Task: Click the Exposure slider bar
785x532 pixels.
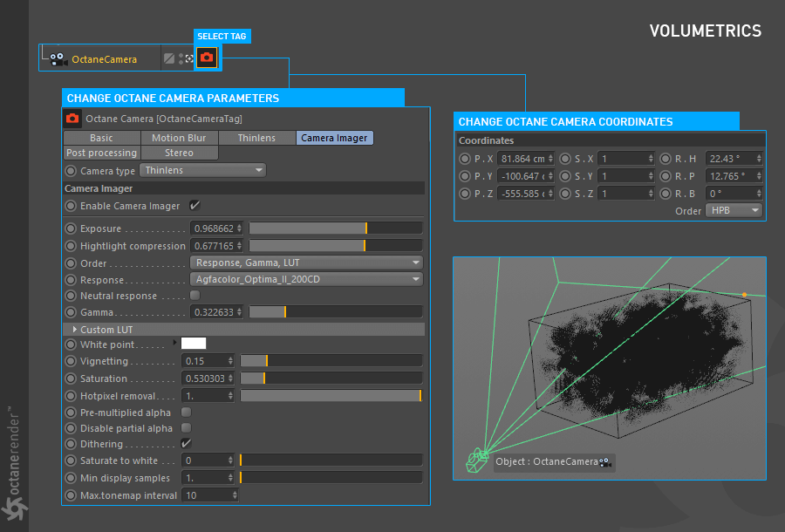Action: coord(336,228)
